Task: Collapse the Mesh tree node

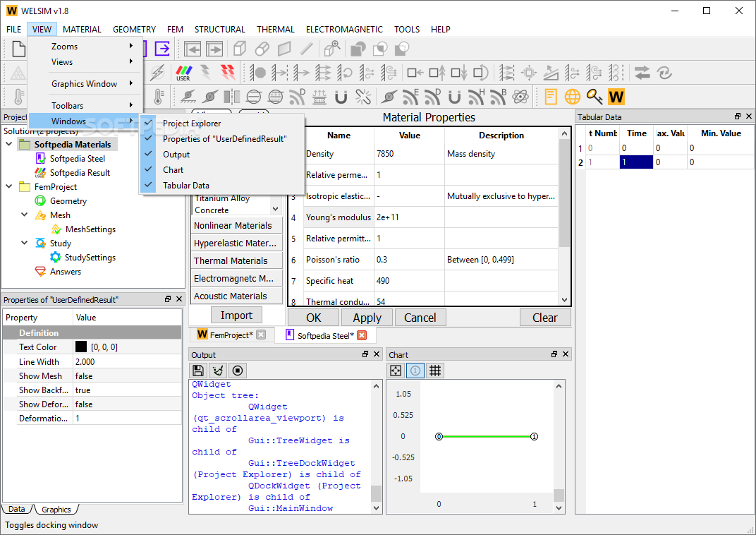Action: (x=25, y=215)
